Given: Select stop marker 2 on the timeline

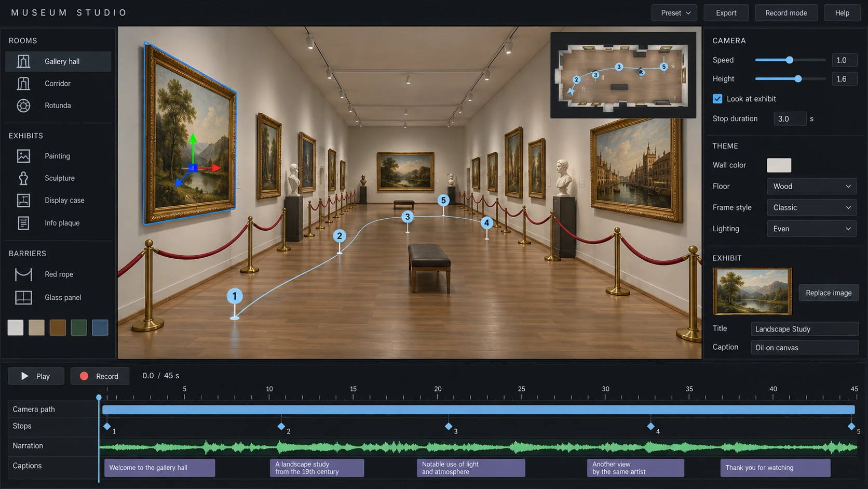Looking at the screenshot, I should tap(281, 426).
